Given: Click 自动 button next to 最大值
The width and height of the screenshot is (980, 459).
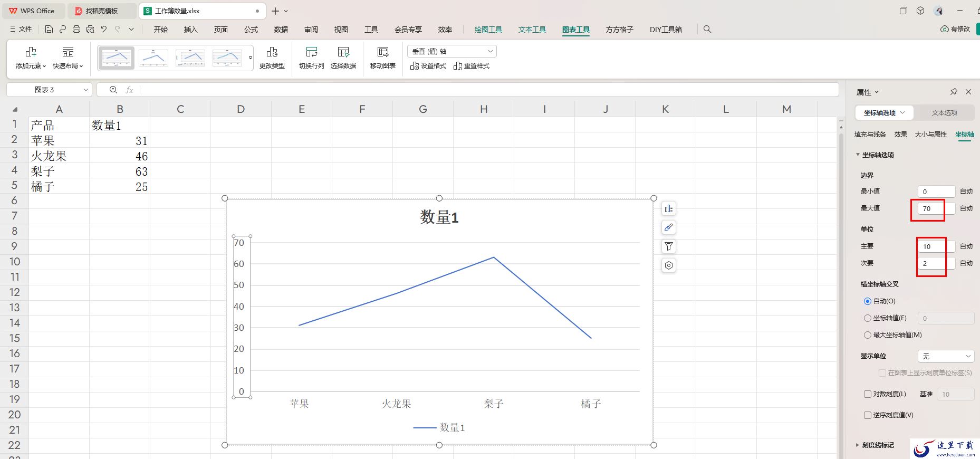Looking at the screenshot, I should point(966,208).
